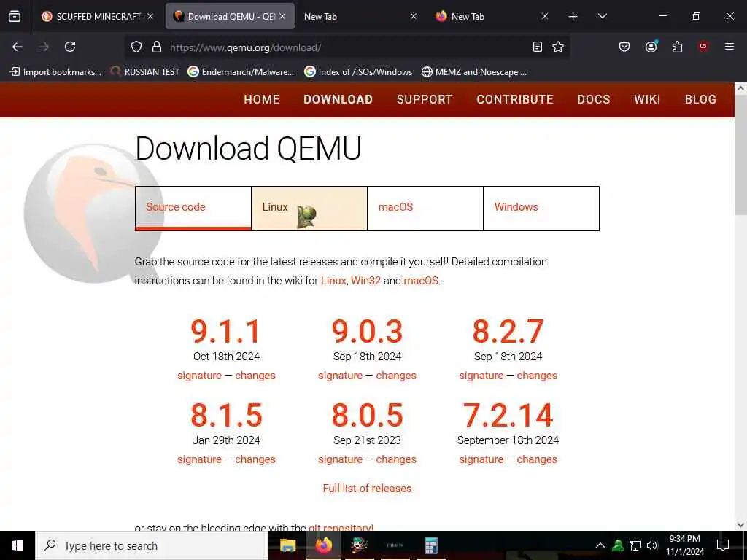Open MEMZ and Noescape bookmark
The image size is (747, 560).
[x=474, y=72]
